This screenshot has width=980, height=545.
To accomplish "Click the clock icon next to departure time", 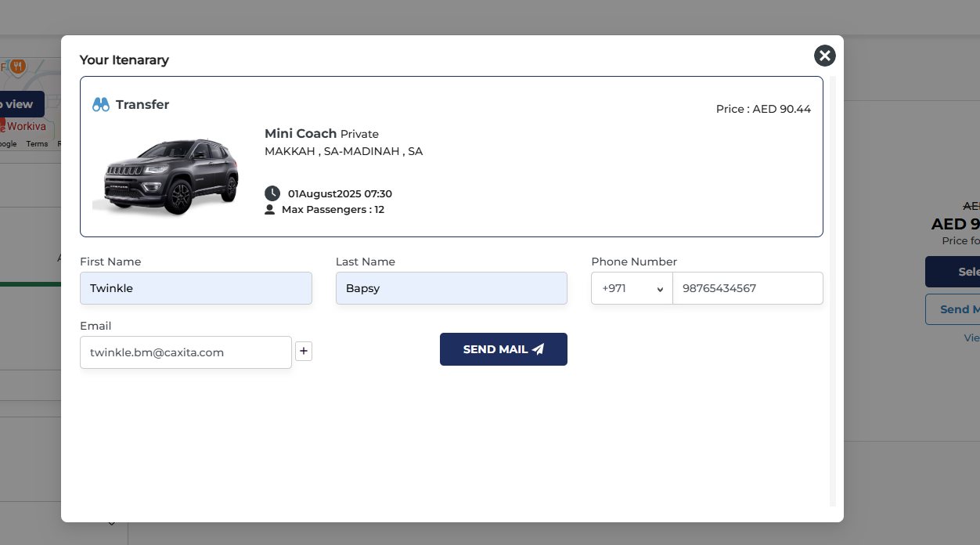I will click(272, 193).
